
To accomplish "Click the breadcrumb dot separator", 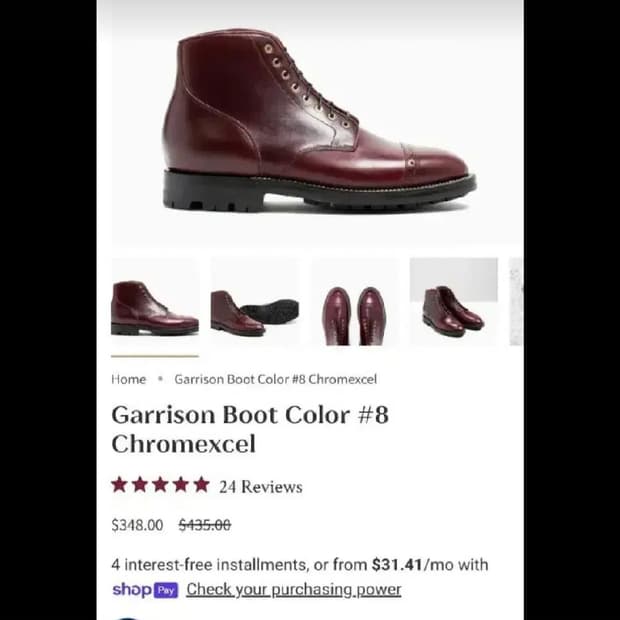I will click(x=160, y=379).
